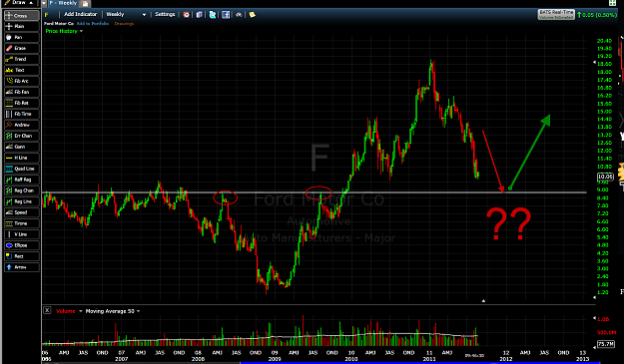Image resolution: width=624 pixels, height=364 pixels.
Task: Click the 10.06 current price label
Action: pyautogui.click(x=605, y=177)
